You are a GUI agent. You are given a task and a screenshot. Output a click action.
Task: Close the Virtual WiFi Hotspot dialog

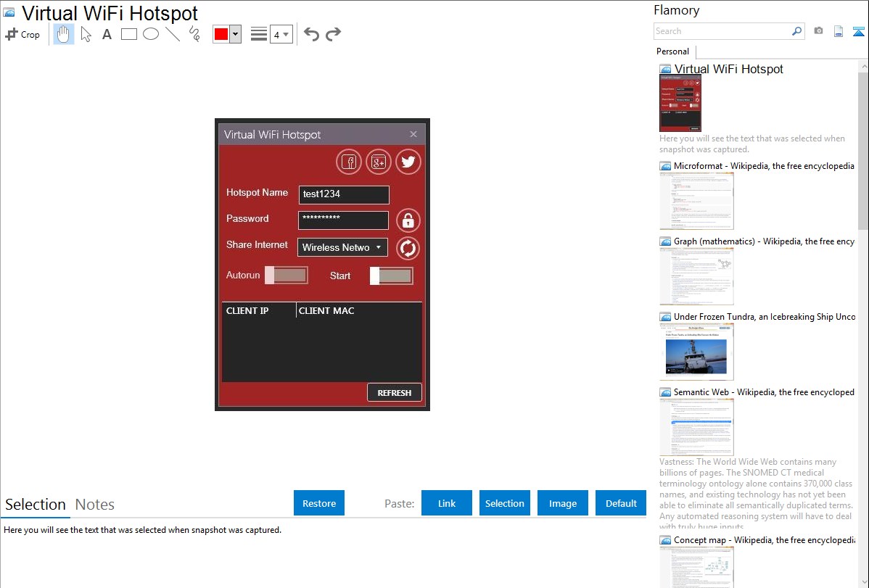413,134
